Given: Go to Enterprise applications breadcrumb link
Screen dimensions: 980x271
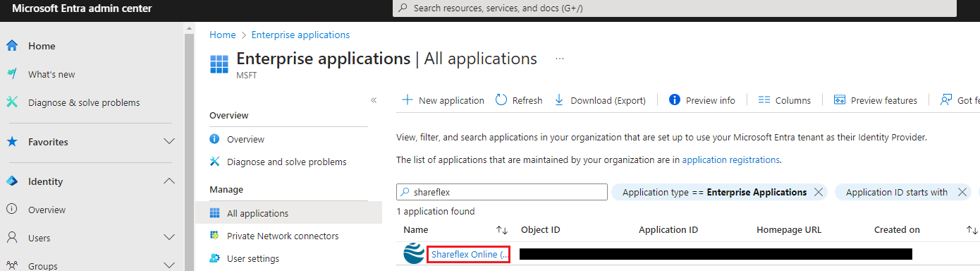Looking at the screenshot, I should [x=300, y=35].
